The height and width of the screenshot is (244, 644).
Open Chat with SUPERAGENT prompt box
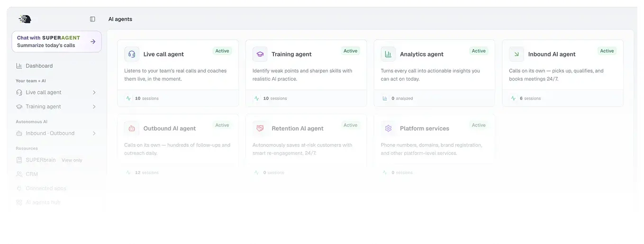coord(56,42)
